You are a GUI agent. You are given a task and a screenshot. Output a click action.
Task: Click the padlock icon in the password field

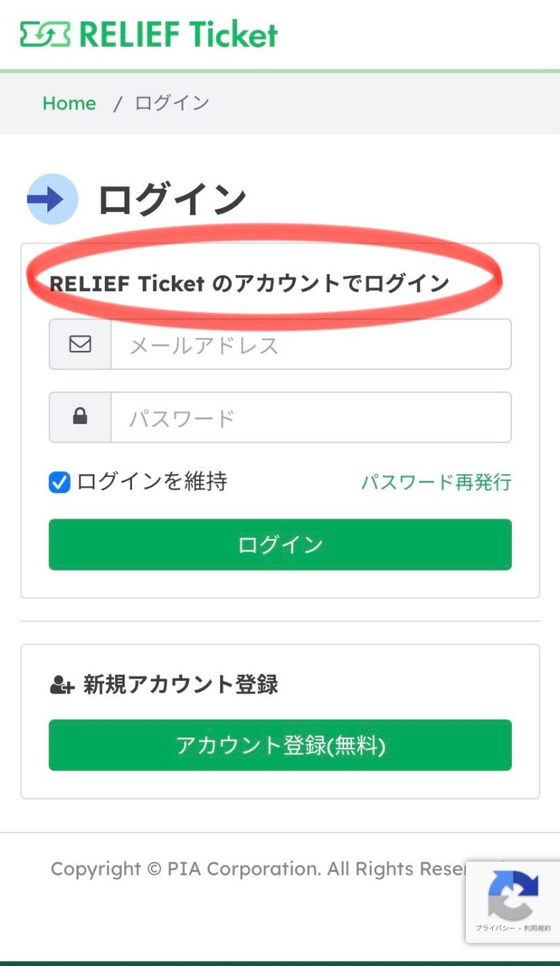point(79,417)
